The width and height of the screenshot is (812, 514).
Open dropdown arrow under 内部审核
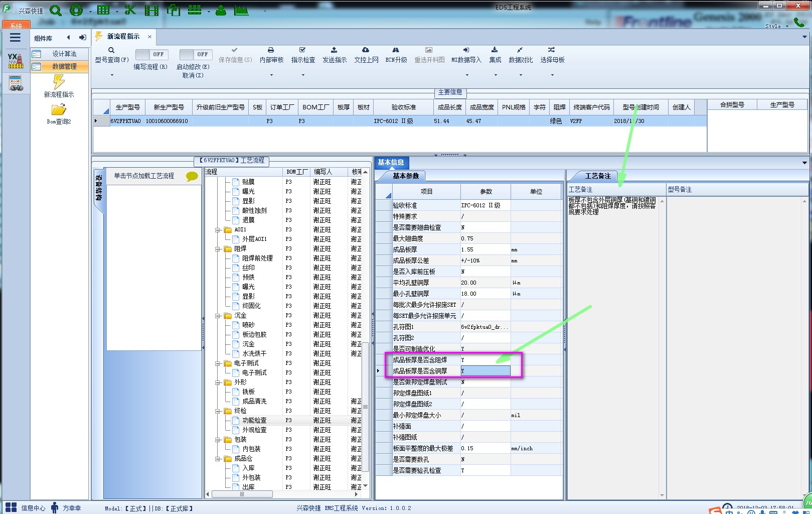[271, 75]
